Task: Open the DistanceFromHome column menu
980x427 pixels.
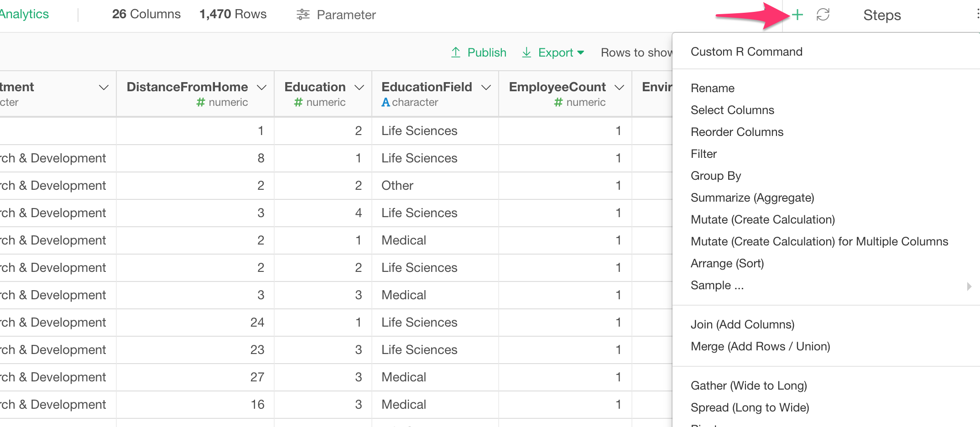Action: tap(262, 87)
